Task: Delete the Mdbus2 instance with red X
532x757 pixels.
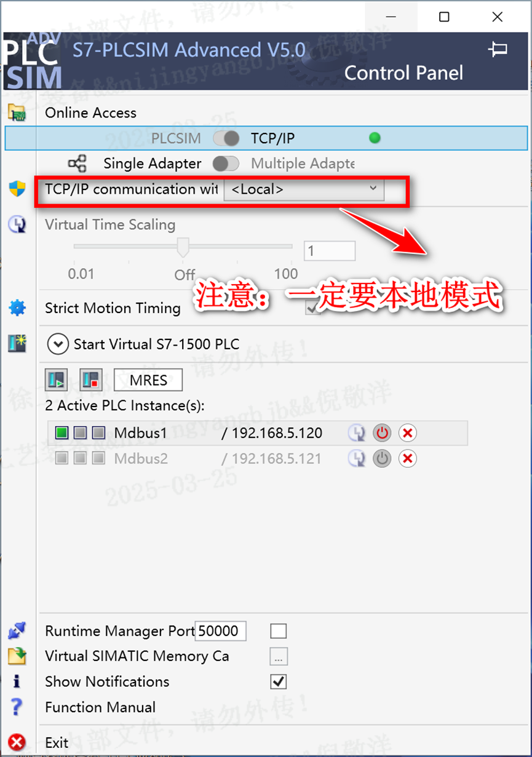Action: point(407,459)
